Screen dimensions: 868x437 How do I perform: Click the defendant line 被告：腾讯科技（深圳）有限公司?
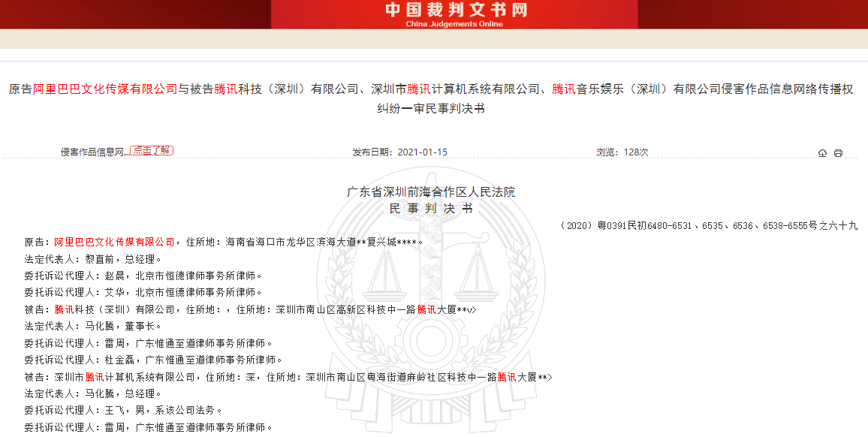(x=250, y=309)
